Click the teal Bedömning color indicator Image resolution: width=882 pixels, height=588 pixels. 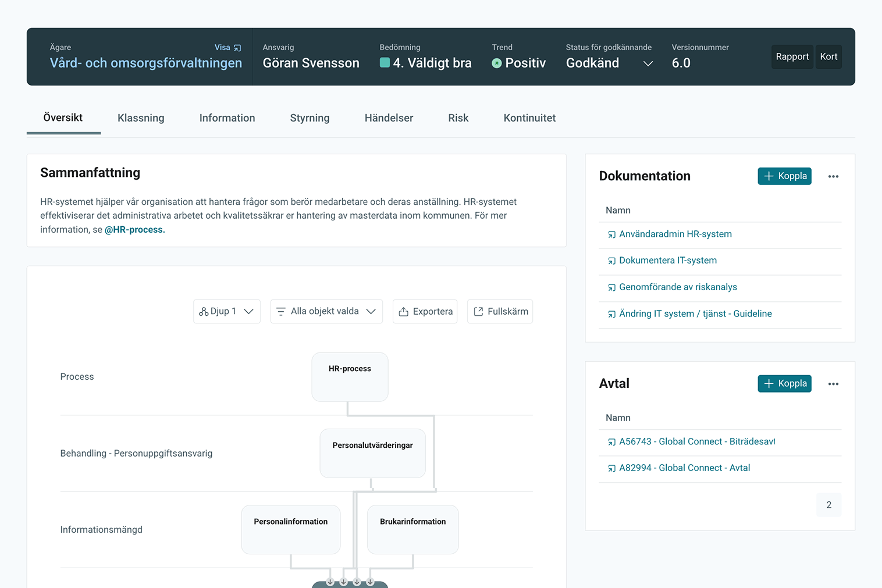pyautogui.click(x=385, y=63)
